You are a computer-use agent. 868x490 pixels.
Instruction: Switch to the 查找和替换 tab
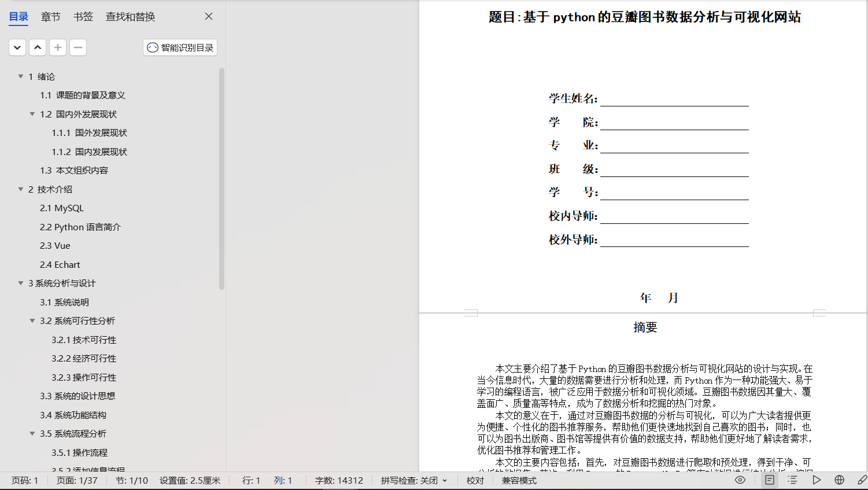[131, 17]
